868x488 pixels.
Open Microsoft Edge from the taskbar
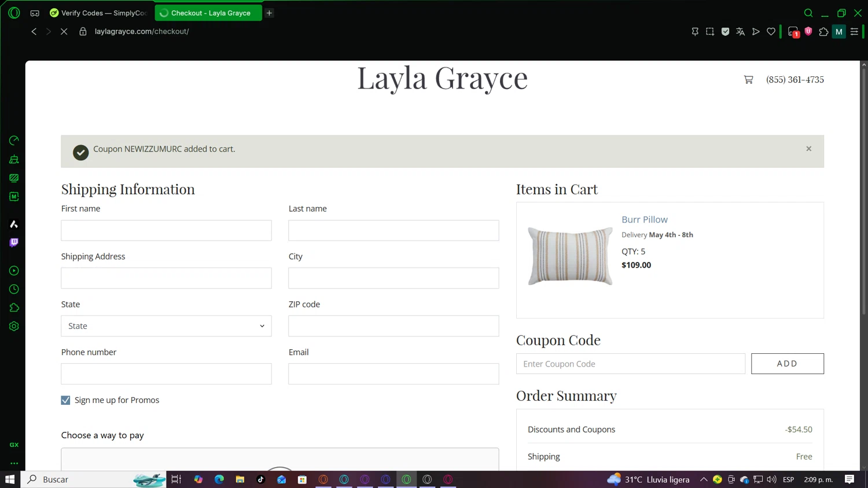point(219,479)
